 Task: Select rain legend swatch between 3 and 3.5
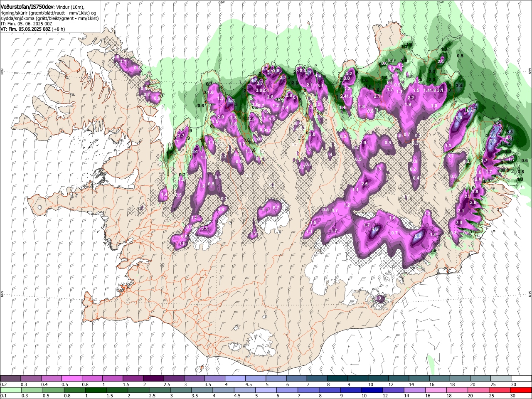coord(181,390)
